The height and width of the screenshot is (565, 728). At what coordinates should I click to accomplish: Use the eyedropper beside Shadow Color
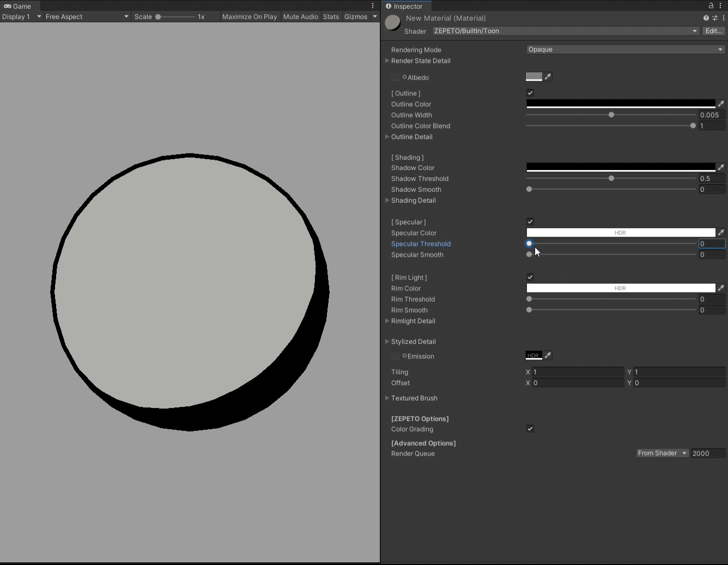[721, 167]
